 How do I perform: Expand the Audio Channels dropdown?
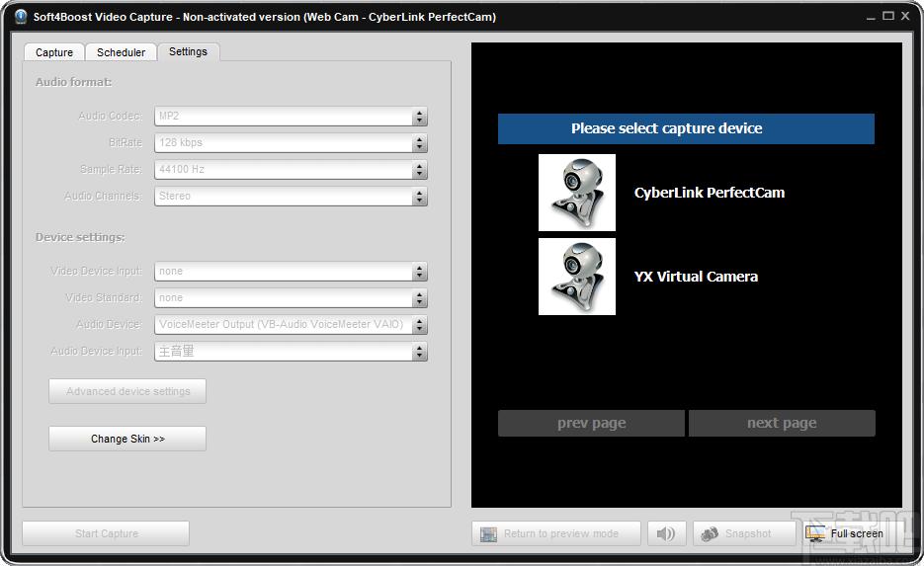pos(291,197)
